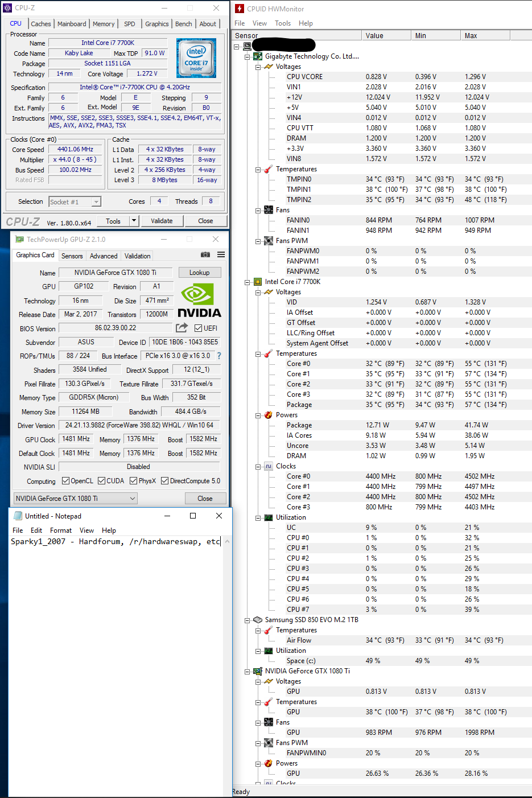Open the Socket #1 selection dropdown
Image resolution: width=532 pixels, height=798 pixels.
[x=96, y=202]
